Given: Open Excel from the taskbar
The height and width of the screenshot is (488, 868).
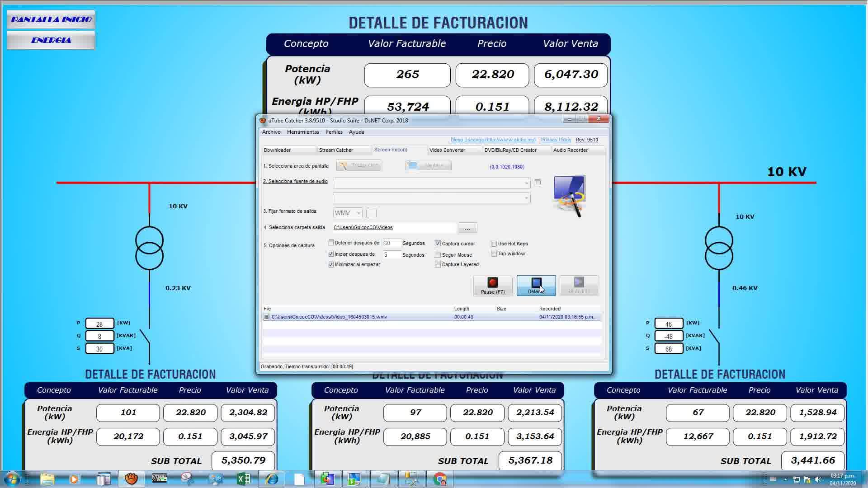Looking at the screenshot, I should (x=243, y=479).
